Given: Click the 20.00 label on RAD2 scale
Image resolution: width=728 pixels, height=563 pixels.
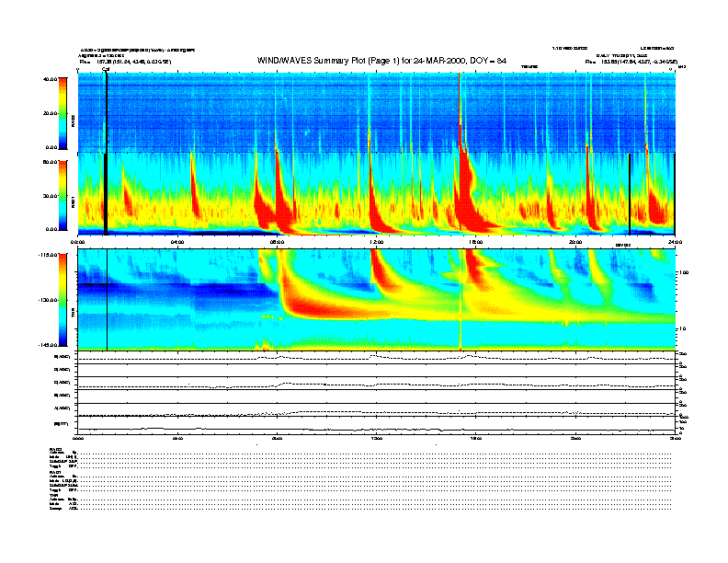Looking at the screenshot, I should [50, 113].
